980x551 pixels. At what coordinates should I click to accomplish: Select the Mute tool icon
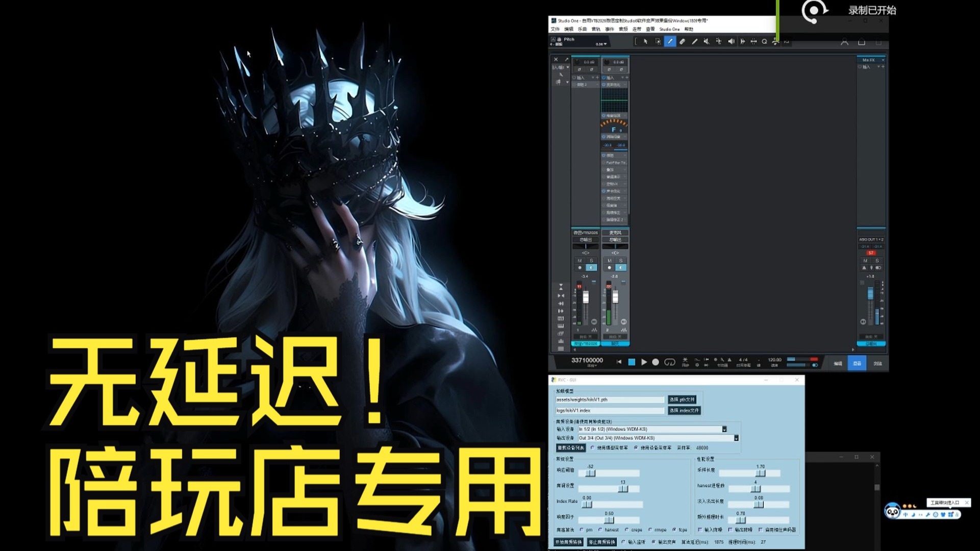[707, 41]
